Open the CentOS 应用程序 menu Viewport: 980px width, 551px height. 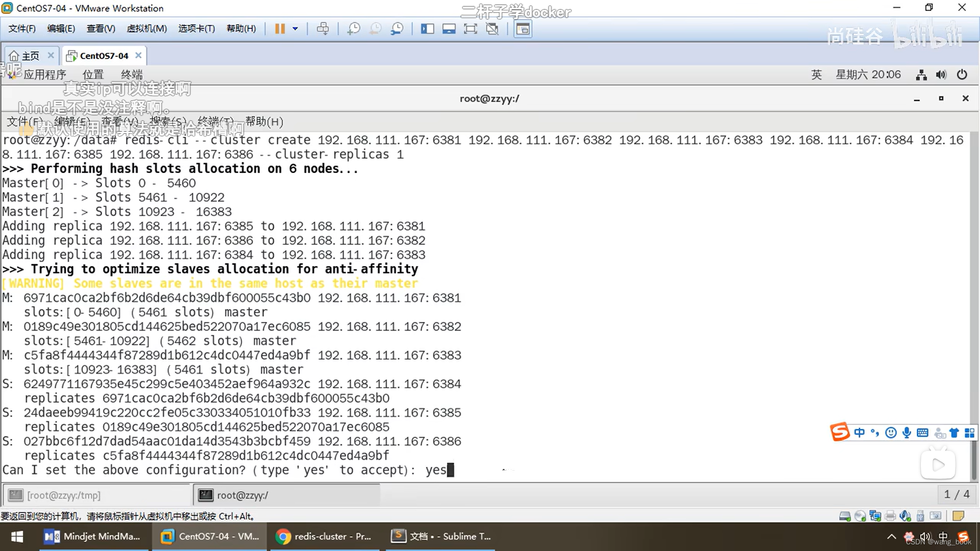44,74
